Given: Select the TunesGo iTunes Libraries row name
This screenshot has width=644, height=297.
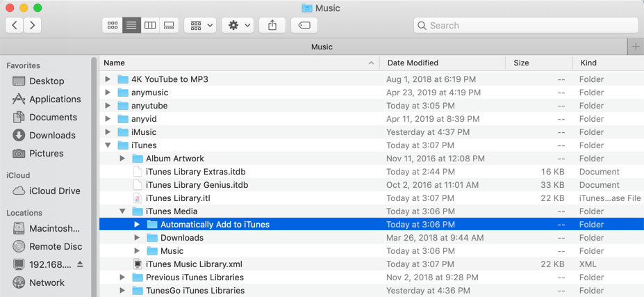Looking at the screenshot, I should (x=195, y=291).
